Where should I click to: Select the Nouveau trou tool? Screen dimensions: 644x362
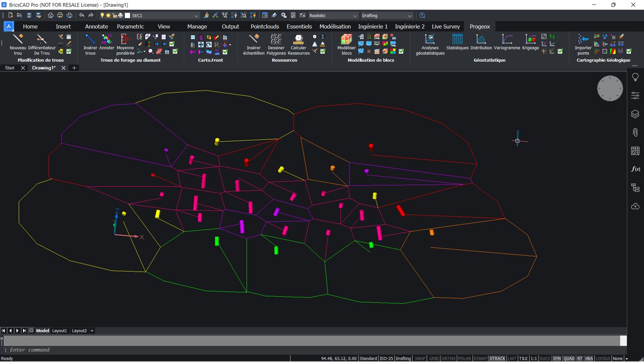coord(18,44)
